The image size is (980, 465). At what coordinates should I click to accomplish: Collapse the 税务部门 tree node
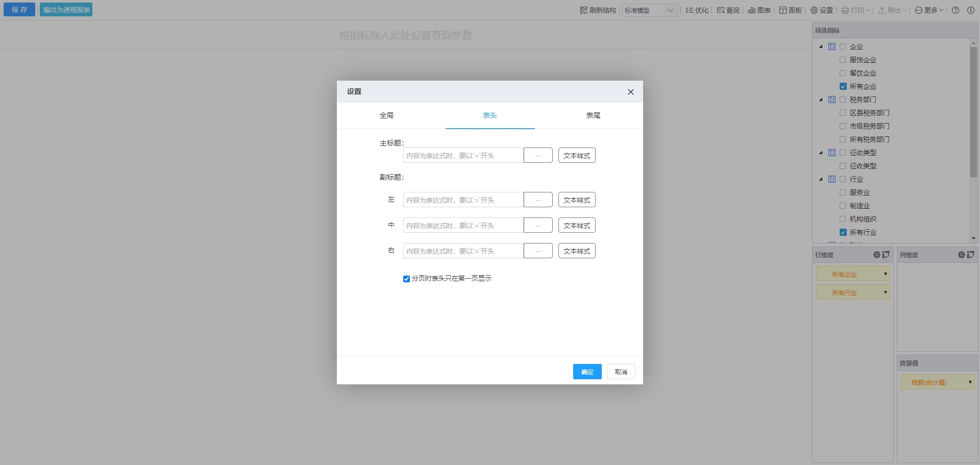pos(821,100)
